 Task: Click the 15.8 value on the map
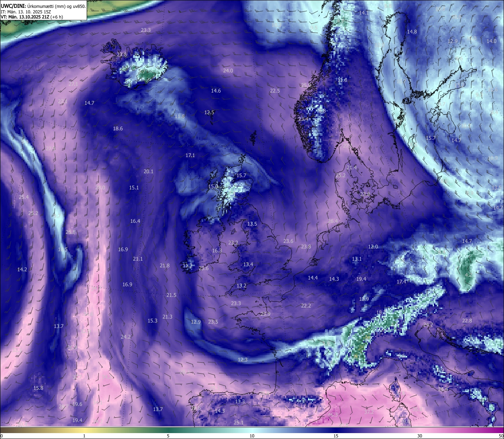click(x=38, y=388)
